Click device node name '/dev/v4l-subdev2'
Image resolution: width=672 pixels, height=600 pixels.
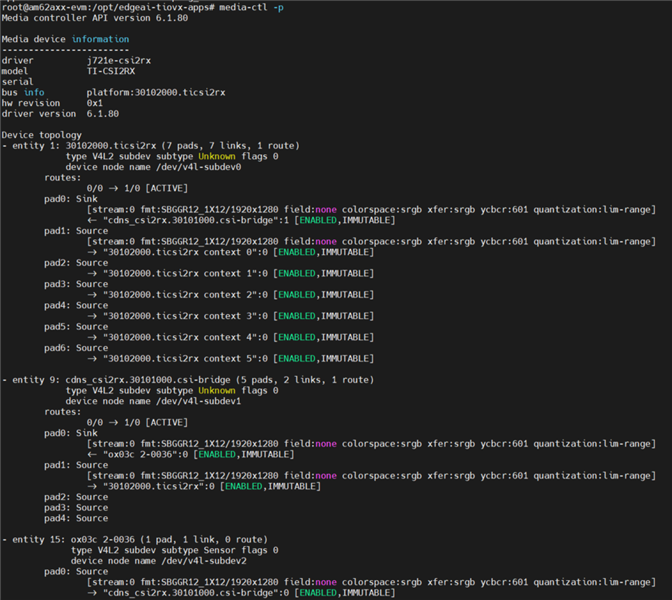(x=204, y=561)
